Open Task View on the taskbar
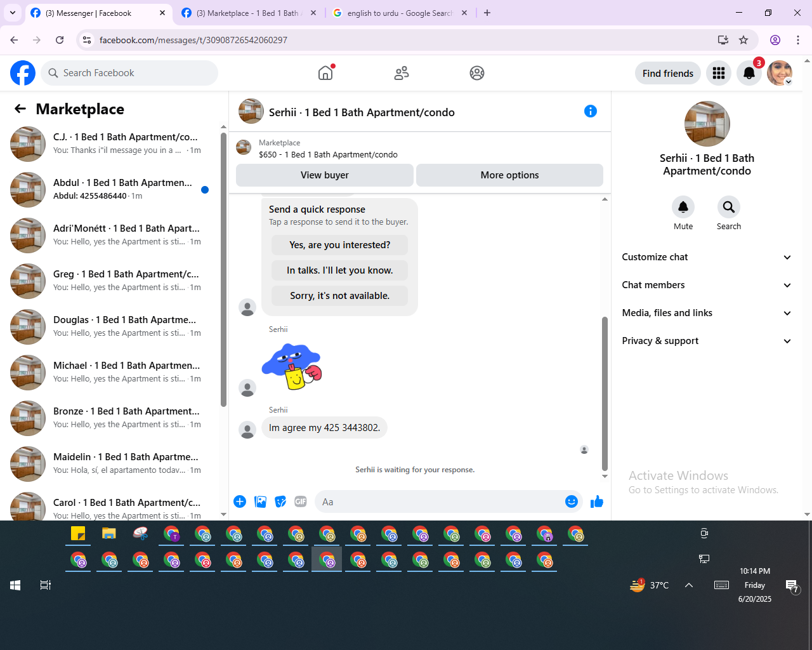812x650 pixels. click(x=46, y=585)
